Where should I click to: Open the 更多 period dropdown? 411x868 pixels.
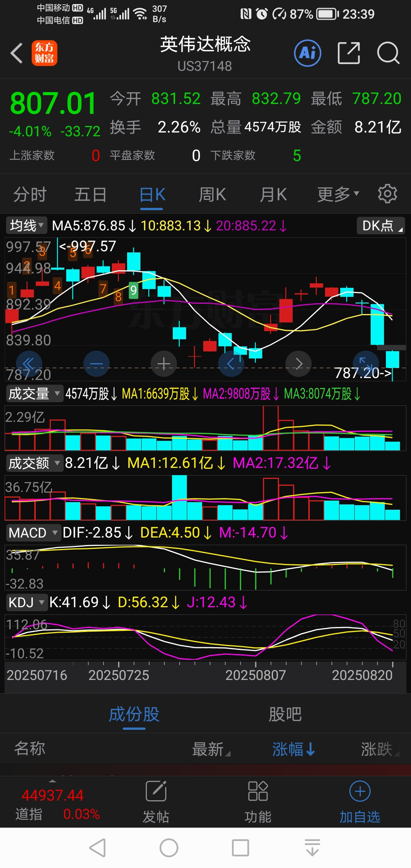338,195
